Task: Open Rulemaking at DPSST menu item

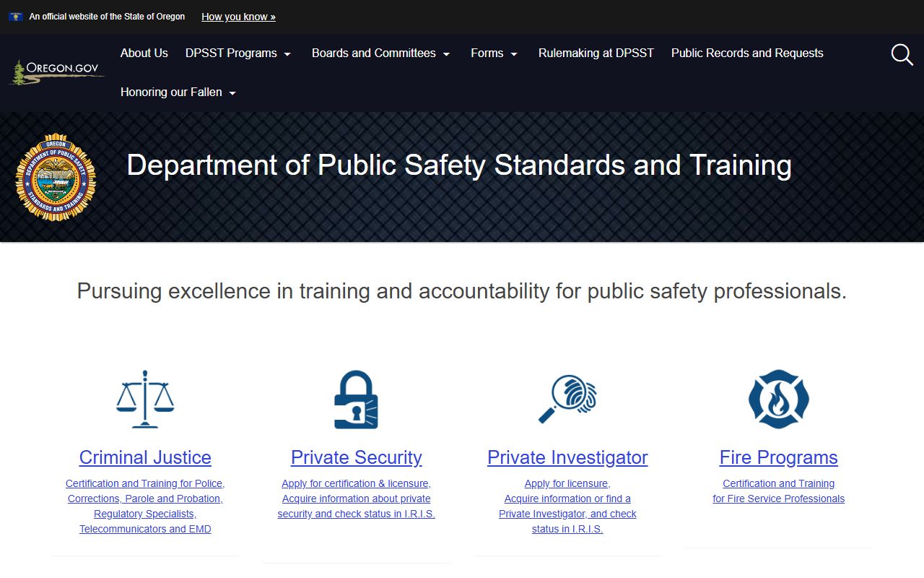Action: click(596, 53)
